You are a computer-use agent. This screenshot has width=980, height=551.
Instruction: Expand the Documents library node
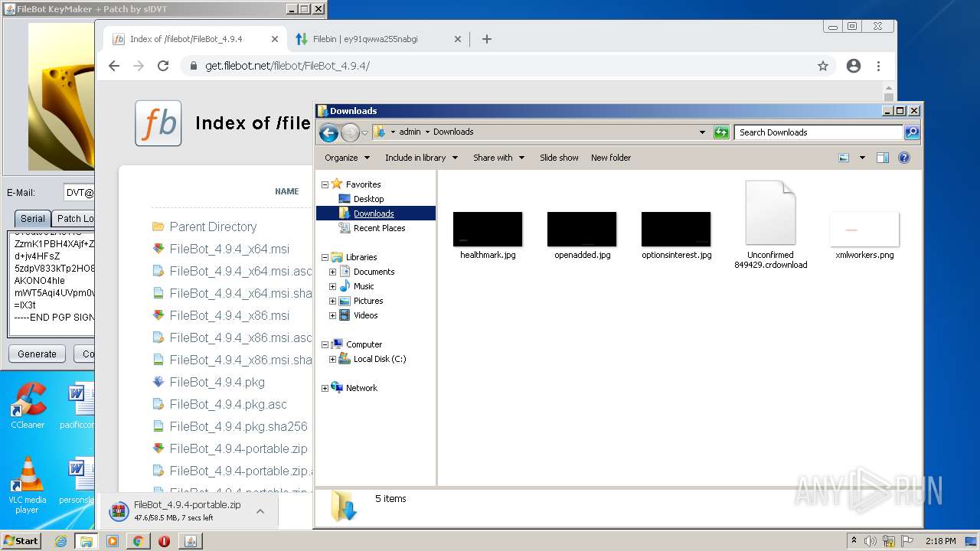pos(332,272)
